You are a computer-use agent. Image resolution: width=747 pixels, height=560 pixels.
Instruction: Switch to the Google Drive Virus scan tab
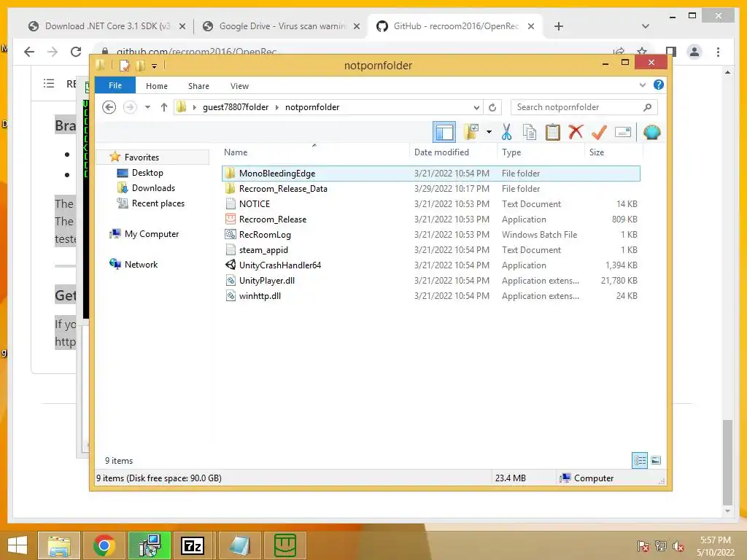coord(281,26)
